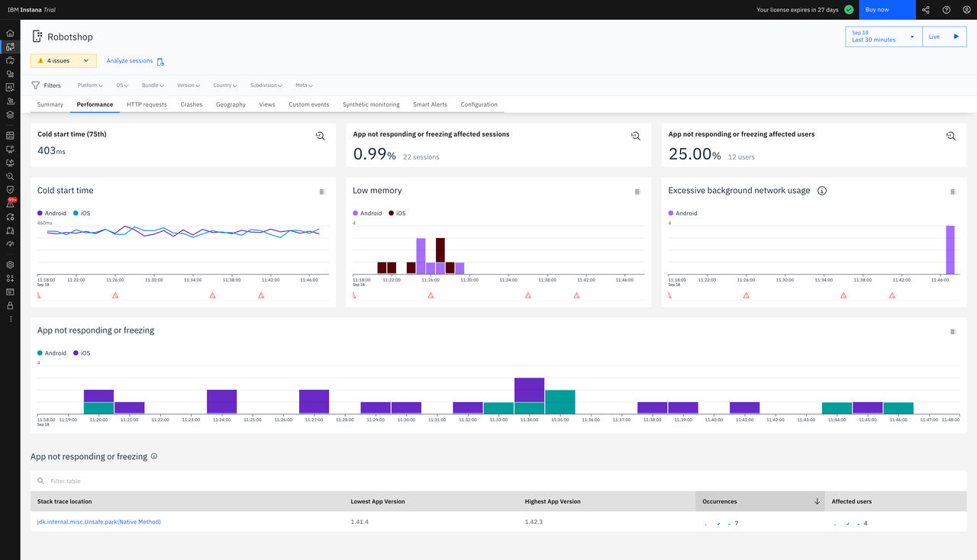This screenshot has height=560, width=977.
Task: Sort by Occurrences column header
Action: coord(759,501)
